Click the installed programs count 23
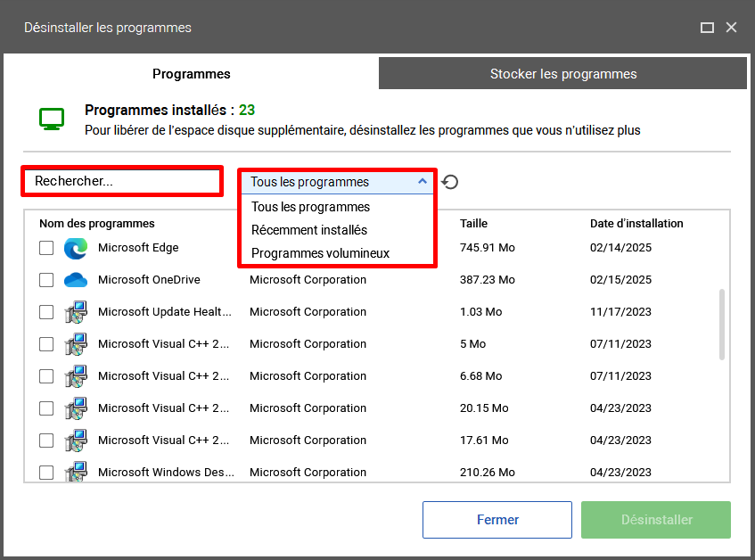 247,111
